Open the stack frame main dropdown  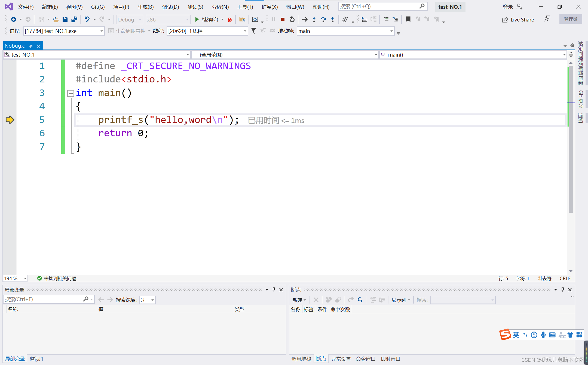[391, 31]
